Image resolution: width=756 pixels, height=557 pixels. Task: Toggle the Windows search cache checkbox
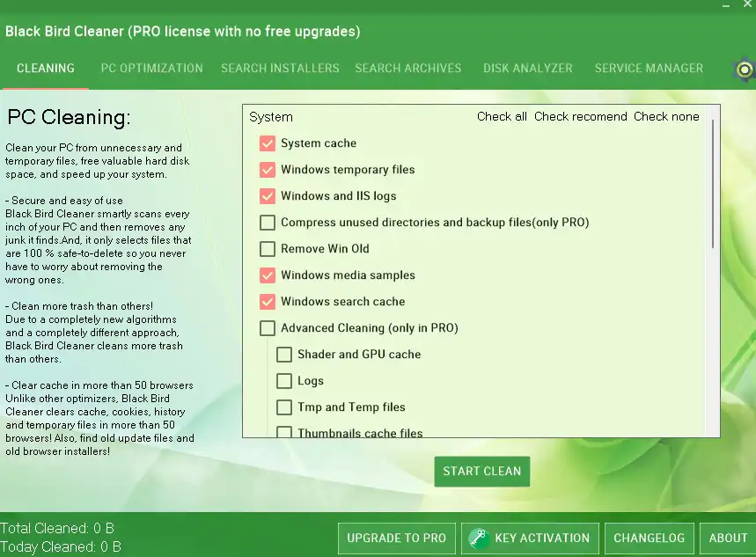click(x=268, y=302)
